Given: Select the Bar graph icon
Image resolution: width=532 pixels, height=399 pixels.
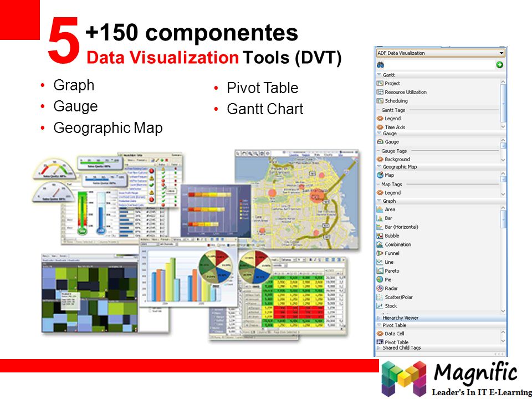Looking at the screenshot, I should point(380,218).
